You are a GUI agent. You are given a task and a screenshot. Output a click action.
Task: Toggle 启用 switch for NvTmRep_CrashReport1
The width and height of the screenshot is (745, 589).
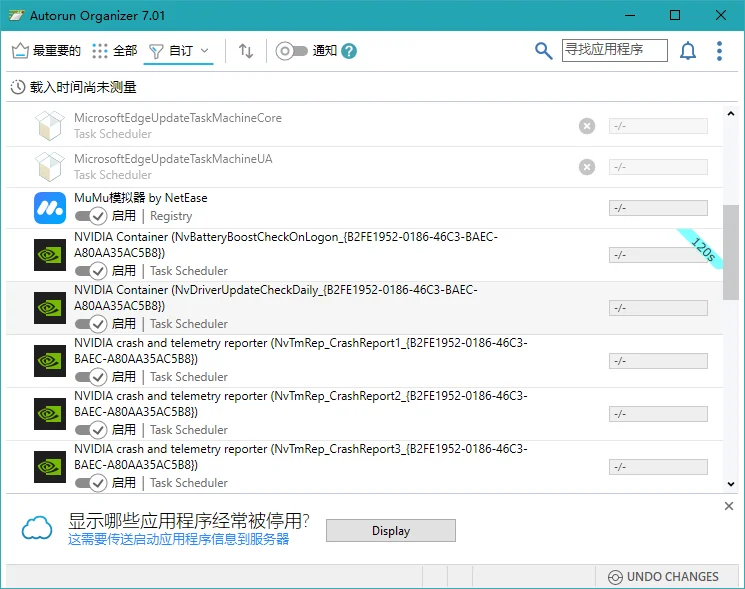tap(91, 377)
